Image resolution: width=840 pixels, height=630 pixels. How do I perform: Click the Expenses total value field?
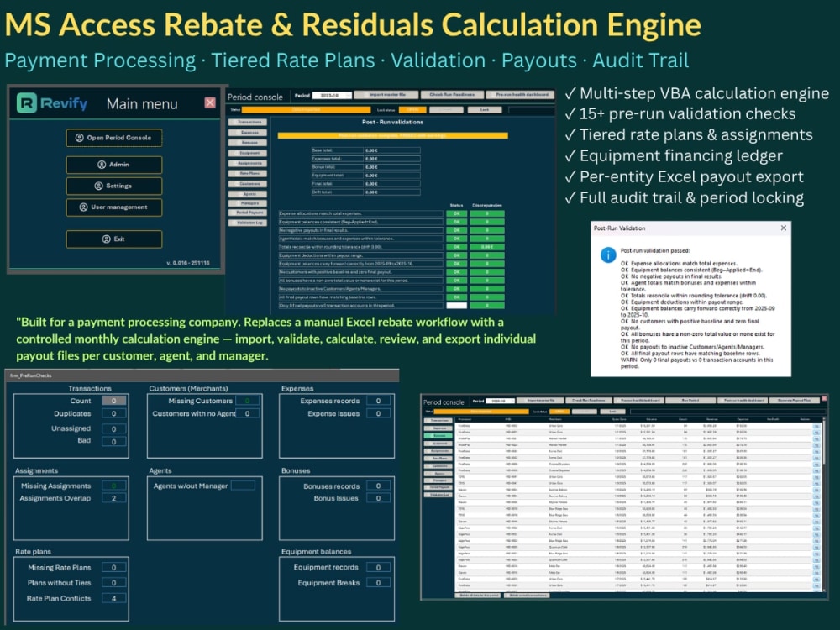pos(392,159)
